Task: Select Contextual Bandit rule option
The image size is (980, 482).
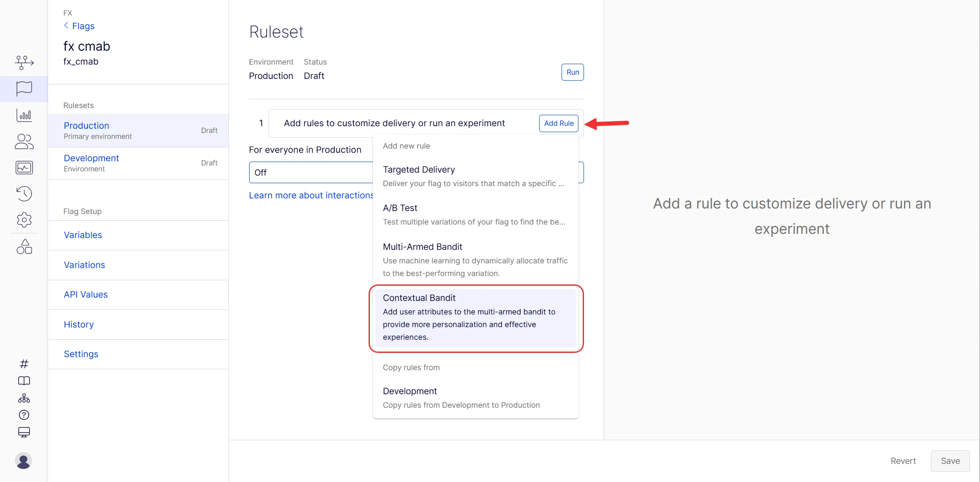Action: [475, 317]
